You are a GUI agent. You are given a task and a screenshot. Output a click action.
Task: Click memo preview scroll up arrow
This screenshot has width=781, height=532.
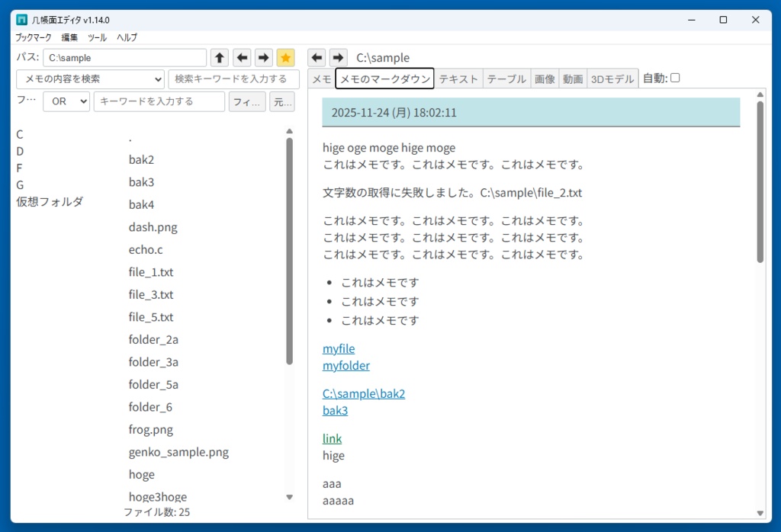[760, 94]
